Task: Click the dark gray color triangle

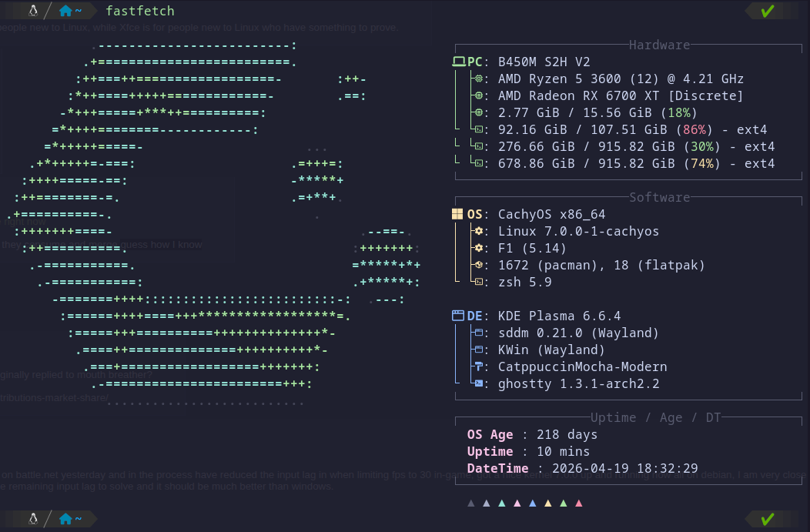Action: coord(470,503)
